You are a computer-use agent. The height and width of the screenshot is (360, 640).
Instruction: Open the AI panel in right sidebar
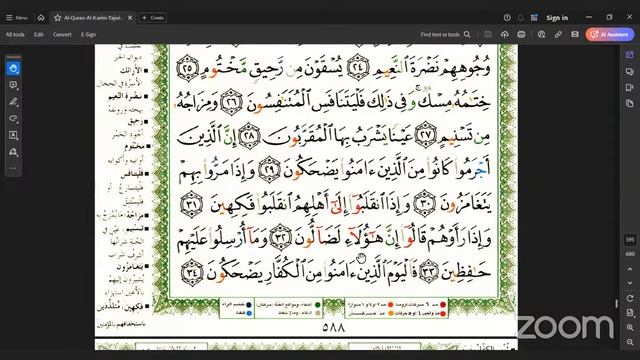click(629, 54)
